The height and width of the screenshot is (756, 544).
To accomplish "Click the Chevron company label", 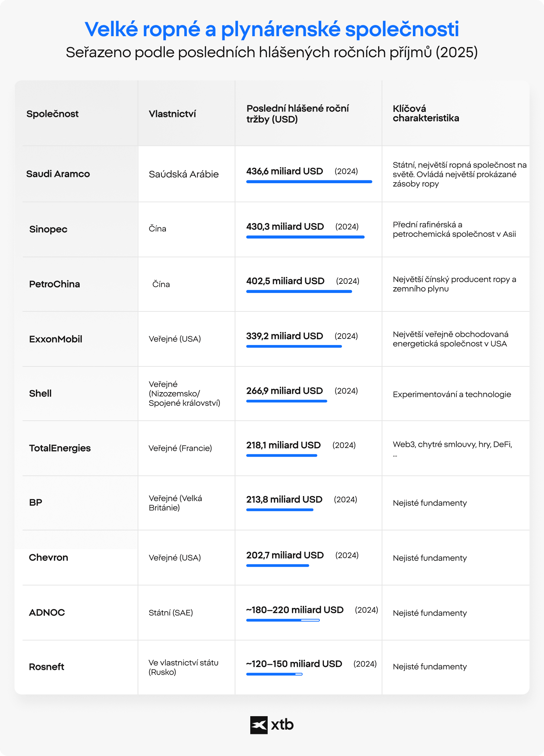I will point(49,557).
